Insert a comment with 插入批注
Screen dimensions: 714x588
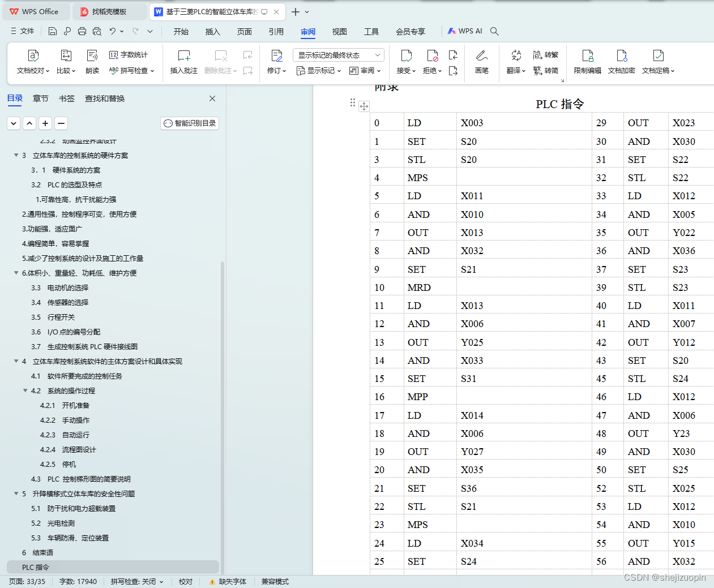click(184, 62)
